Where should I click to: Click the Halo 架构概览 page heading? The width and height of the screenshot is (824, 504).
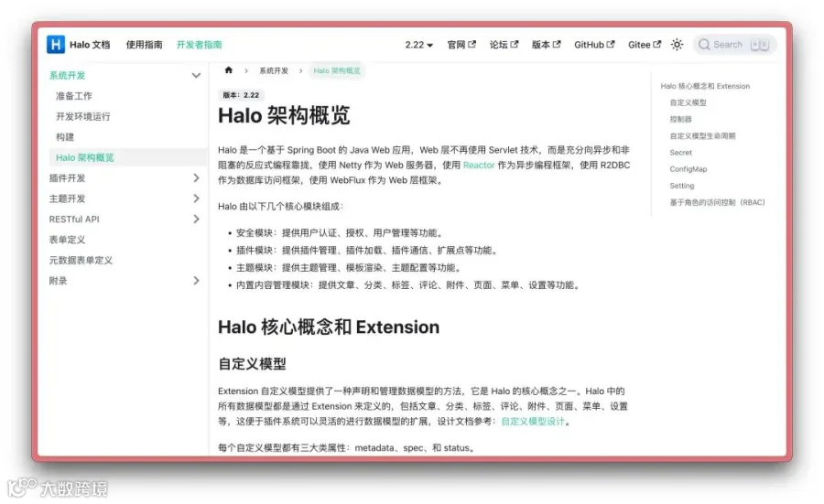coord(284,115)
